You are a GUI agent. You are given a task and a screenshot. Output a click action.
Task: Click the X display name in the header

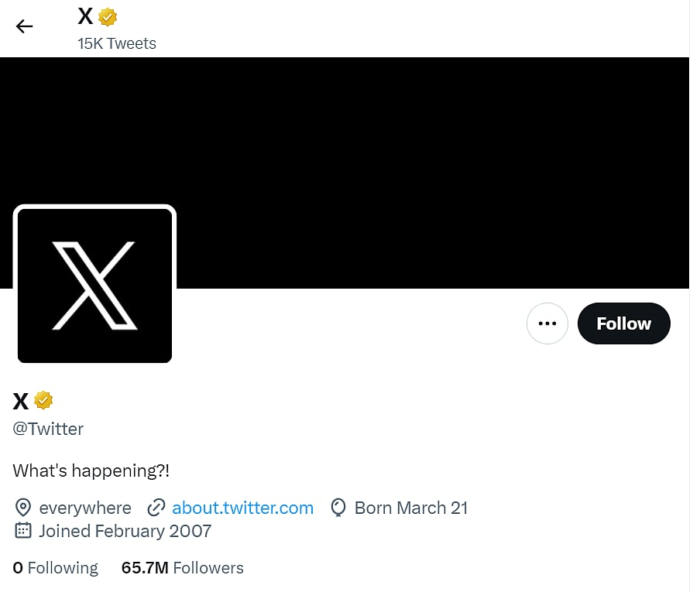[84, 16]
